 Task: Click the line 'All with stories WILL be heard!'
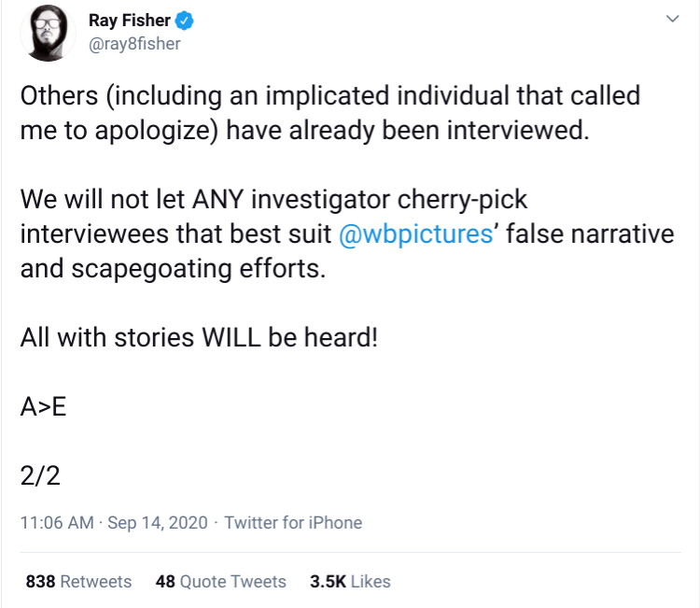point(199,337)
